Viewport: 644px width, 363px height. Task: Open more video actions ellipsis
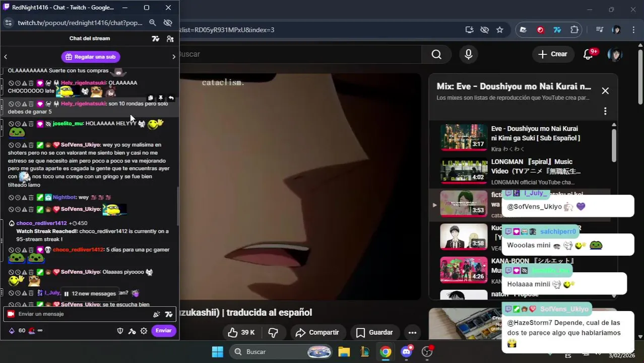coord(412,332)
